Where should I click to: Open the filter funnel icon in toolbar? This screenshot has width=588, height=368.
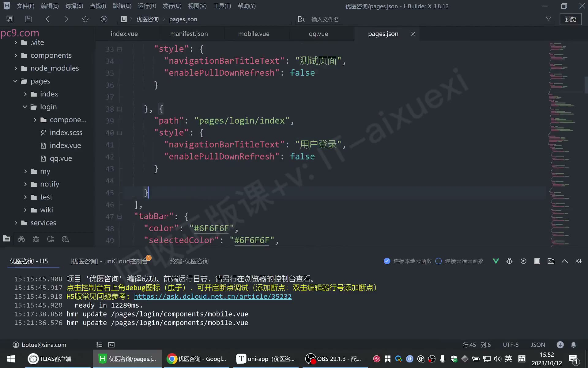click(x=548, y=19)
